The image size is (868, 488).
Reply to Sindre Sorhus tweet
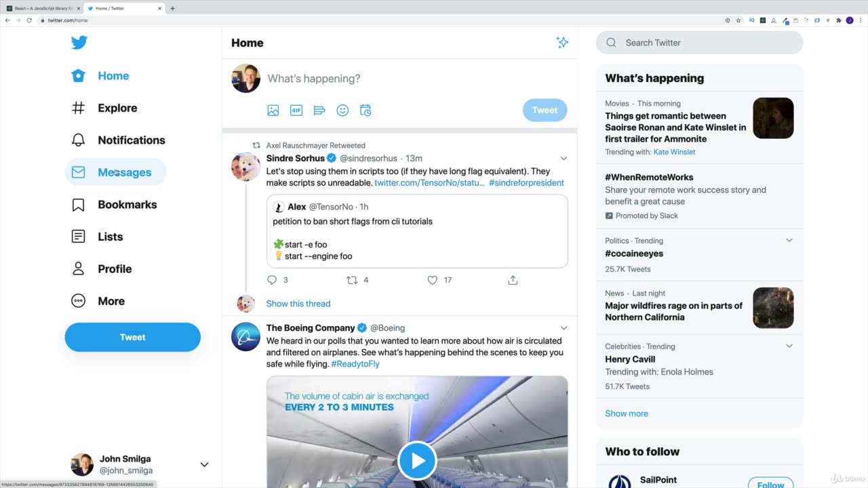click(272, 280)
